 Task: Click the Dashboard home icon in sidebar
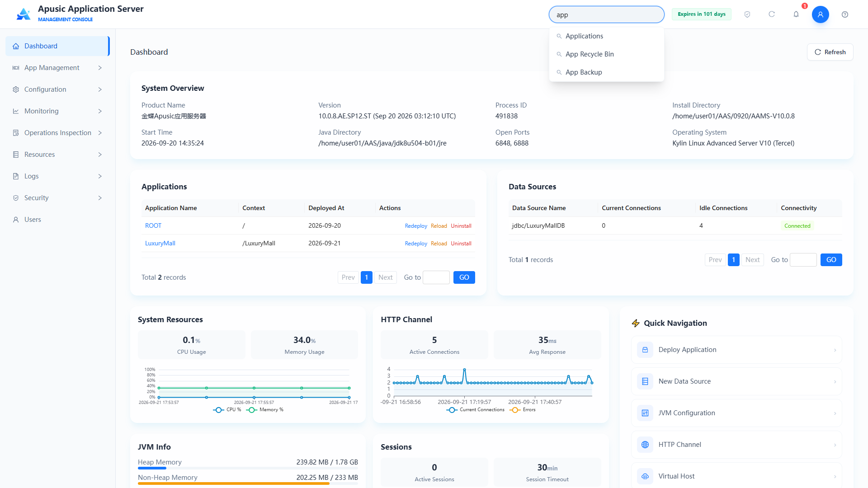click(16, 46)
